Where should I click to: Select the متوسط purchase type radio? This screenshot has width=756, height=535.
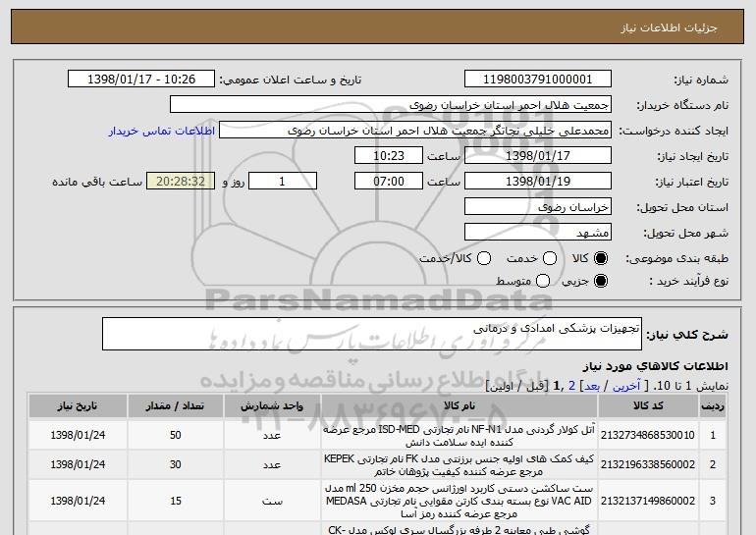coord(543,281)
